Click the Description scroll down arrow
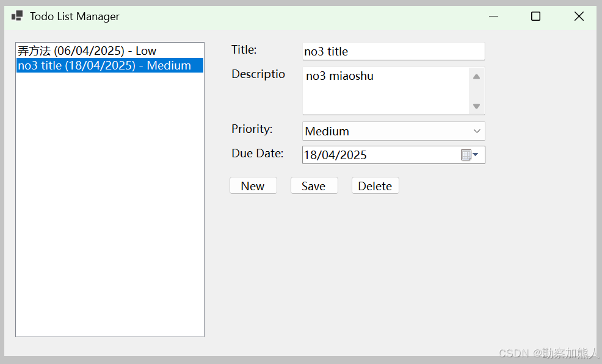This screenshot has width=602, height=364. [476, 106]
